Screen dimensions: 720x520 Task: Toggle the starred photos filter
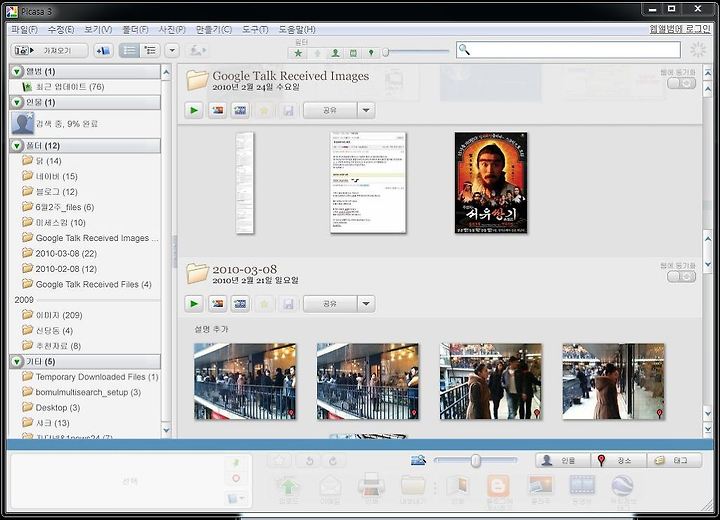[298, 53]
